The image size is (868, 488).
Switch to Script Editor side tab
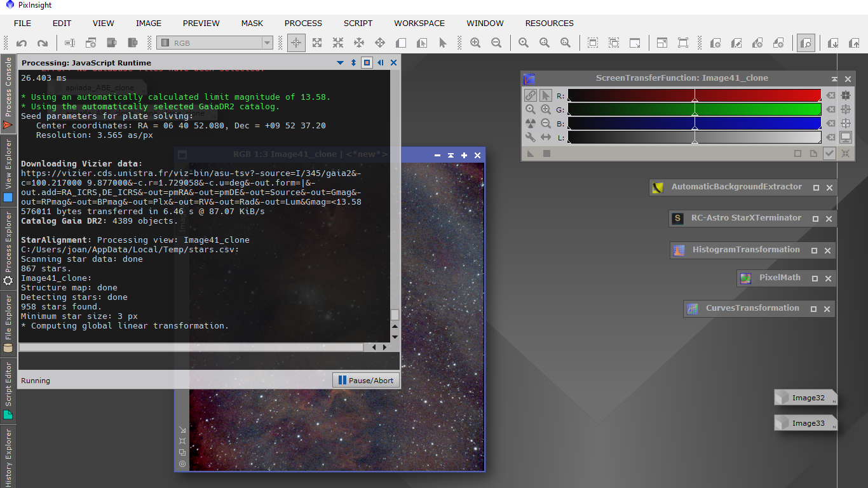tap(8, 391)
